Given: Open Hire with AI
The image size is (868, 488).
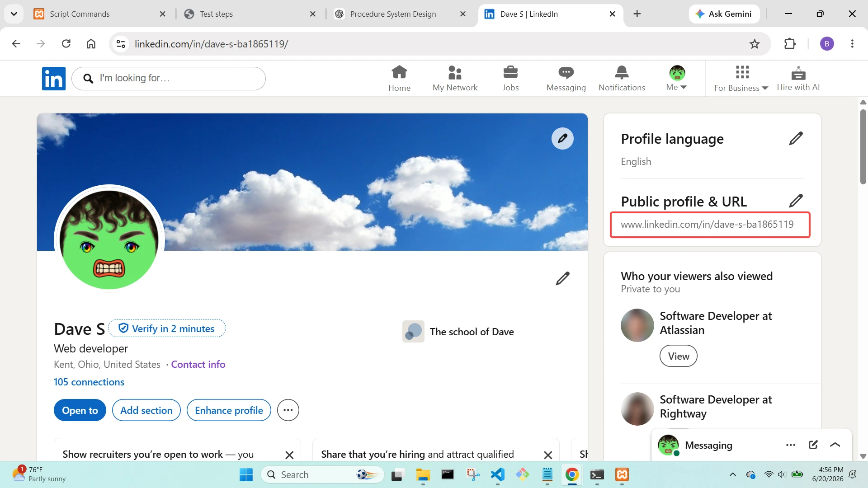Looking at the screenshot, I should tap(798, 79).
